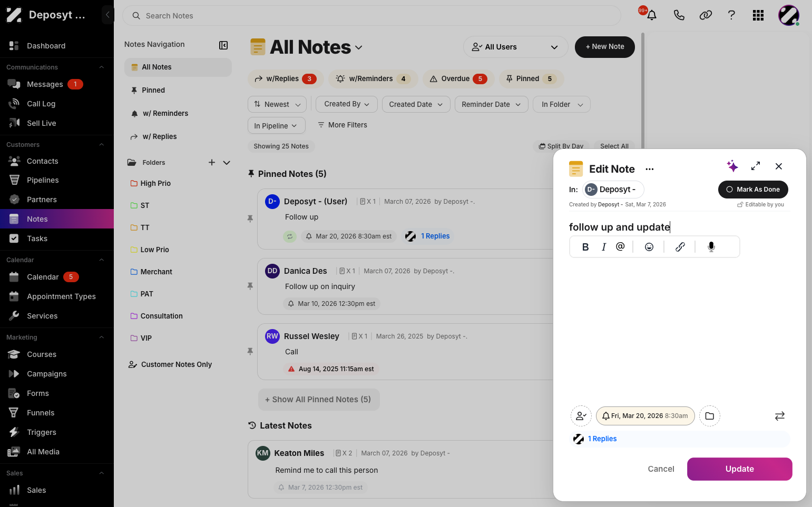The image size is (812, 507).
Task: Open the emoji picker in editor
Action: point(649,247)
